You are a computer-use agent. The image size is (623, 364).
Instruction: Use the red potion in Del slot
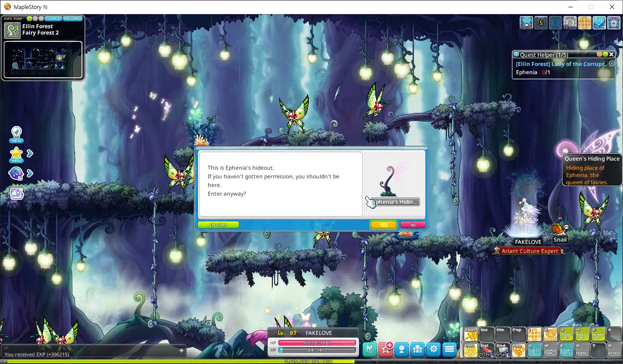click(x=486, y=350)
